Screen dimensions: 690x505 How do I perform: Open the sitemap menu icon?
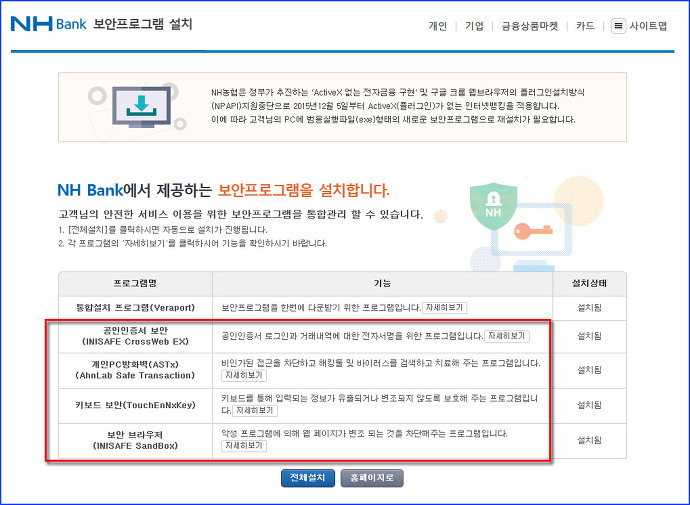click(618, 26)
